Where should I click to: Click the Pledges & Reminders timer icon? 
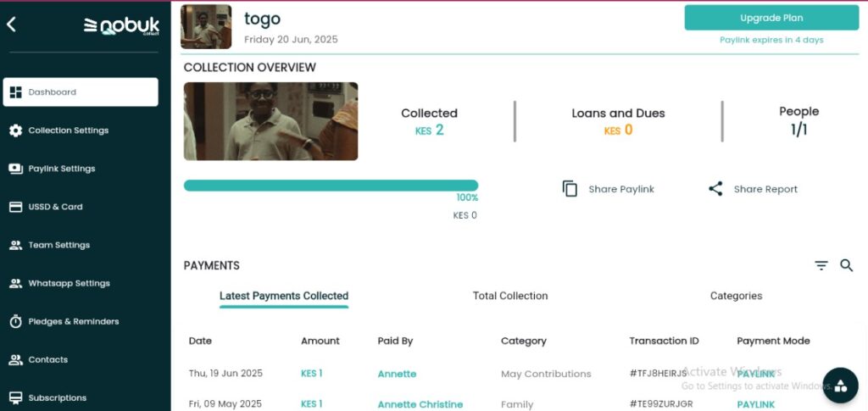point(15,322)
